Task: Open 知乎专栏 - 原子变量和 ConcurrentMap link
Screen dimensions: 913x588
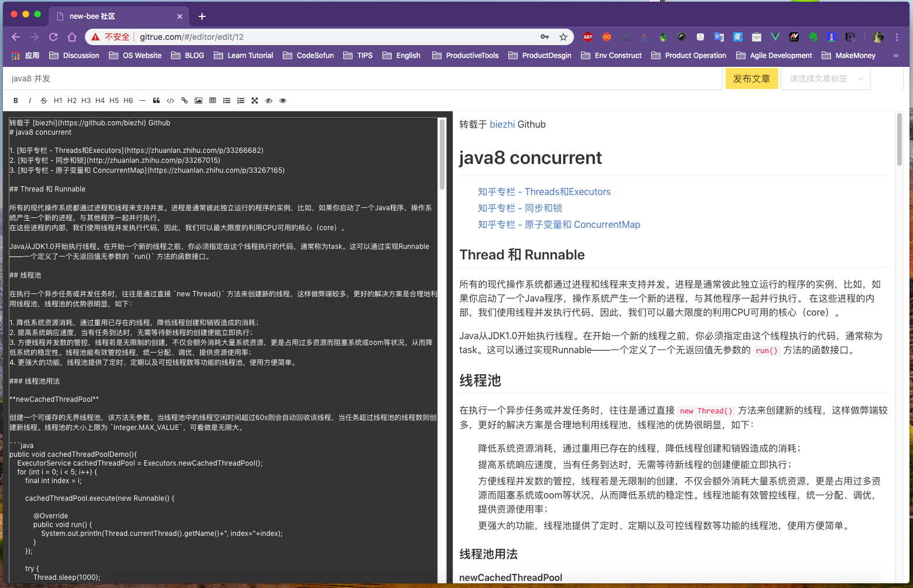Action: click(x=559, y=224)
